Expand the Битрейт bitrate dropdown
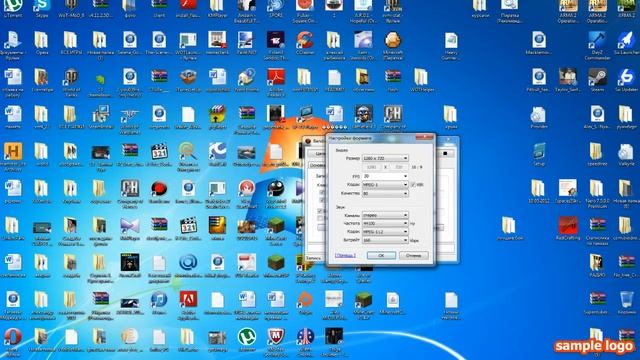 pos(385,240)
